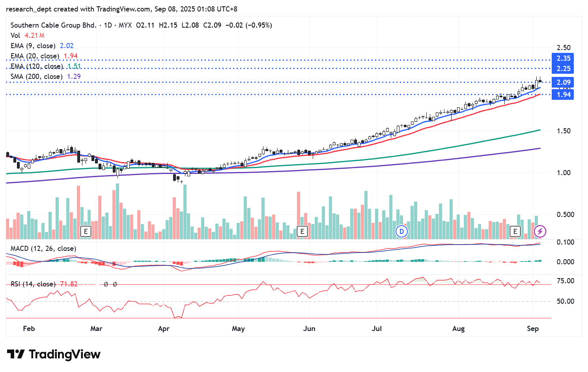Click the SMA (200, close) indicator label
588x372 pixels.
tap(36, 77)
